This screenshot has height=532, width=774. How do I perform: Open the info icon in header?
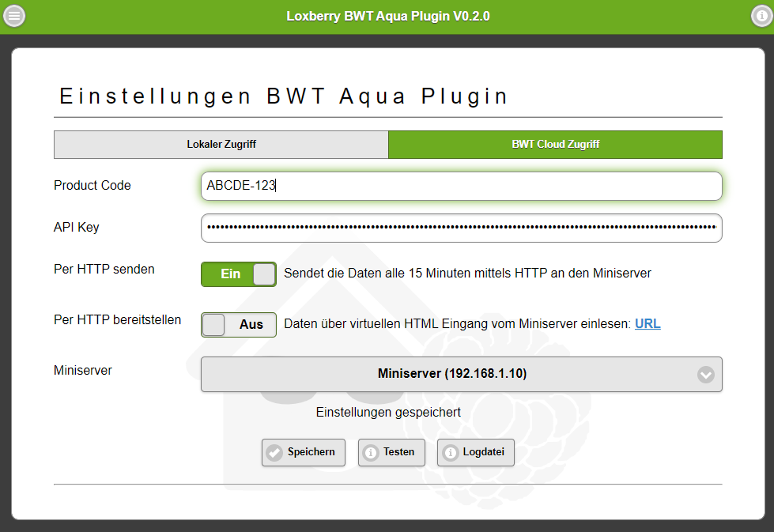tap(761, 16)
